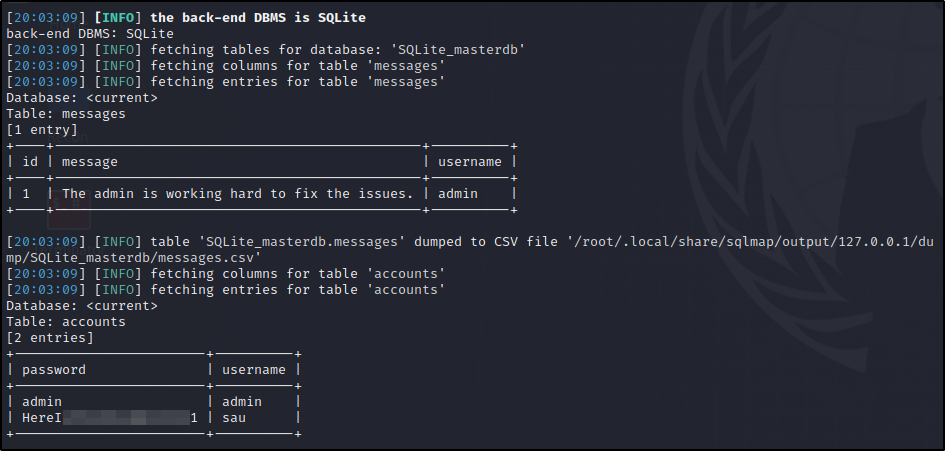The image size is (945, 451).
Task: Click the bold 'back-end DBMS is SQLite' line
Action: 258,17
